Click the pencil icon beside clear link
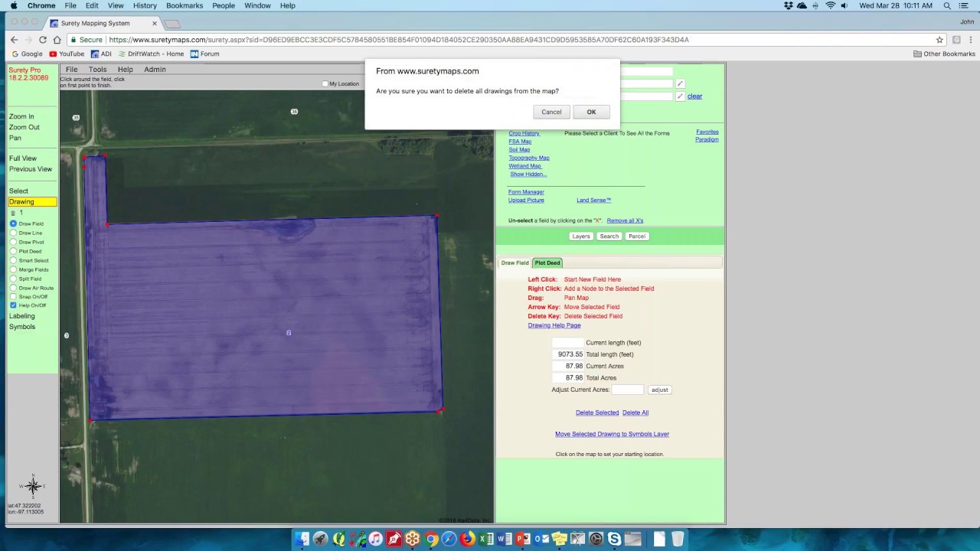980x551 pixels. point(680,96)
